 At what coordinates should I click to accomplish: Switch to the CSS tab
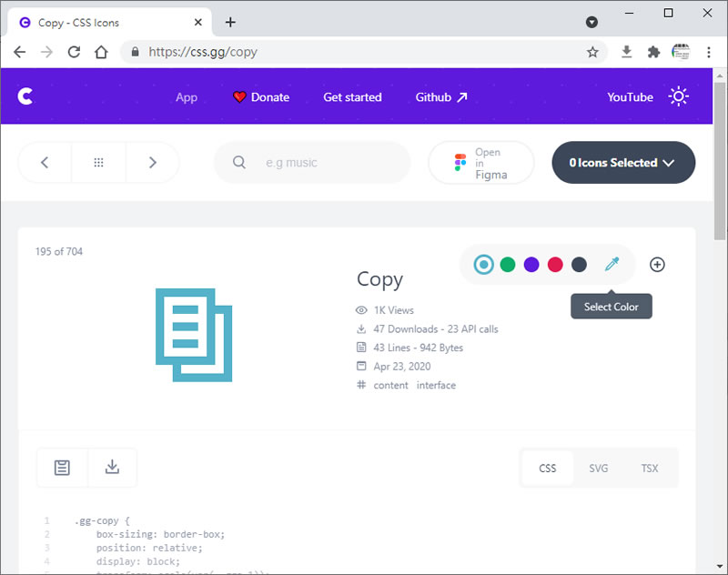[548, 469]
